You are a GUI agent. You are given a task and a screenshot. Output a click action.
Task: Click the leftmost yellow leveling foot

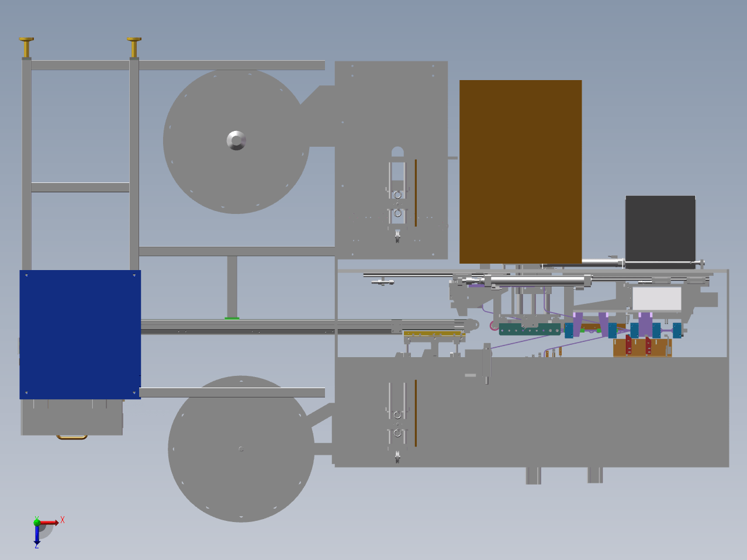(x=26, y=47)
